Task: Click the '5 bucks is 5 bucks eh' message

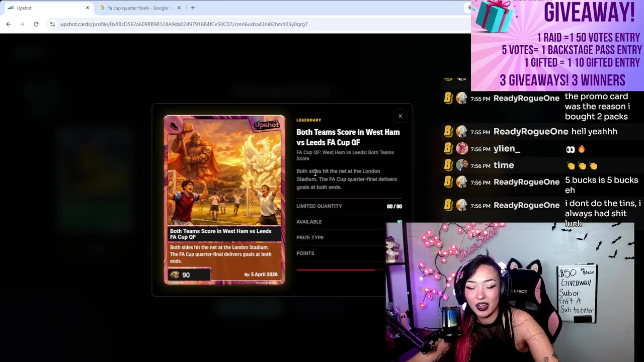Action: [x=601, y=185]
